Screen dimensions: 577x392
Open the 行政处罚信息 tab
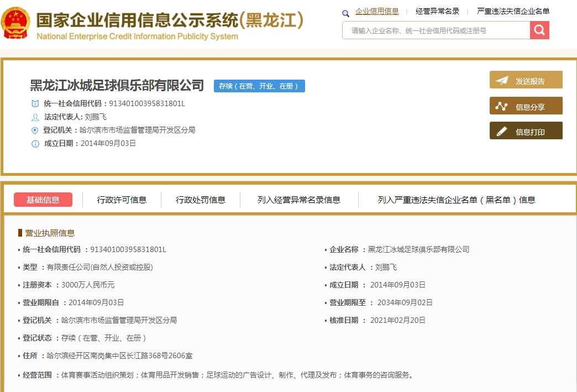coord(201,200)
